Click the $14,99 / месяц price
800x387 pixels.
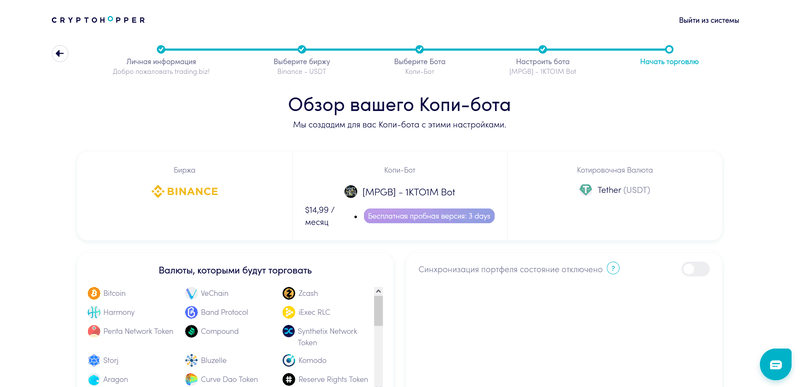click(x=319, y=216)
